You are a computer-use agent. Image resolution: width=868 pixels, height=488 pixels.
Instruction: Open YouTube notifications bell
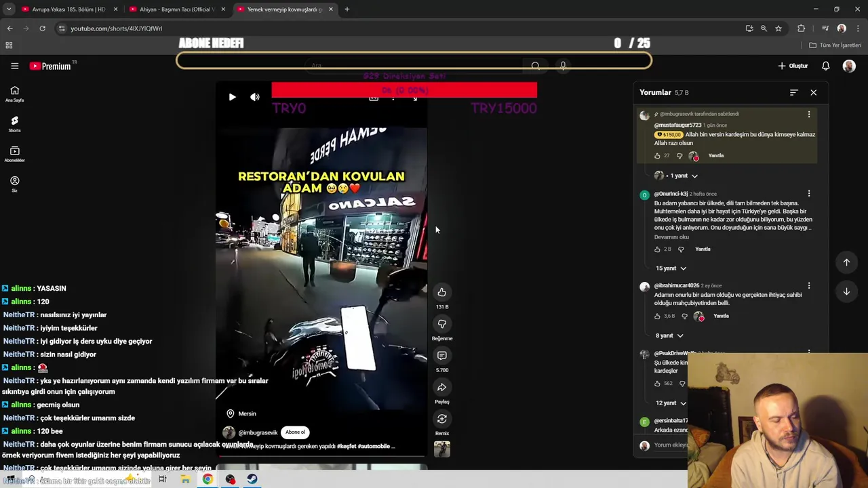click(826, 66)
